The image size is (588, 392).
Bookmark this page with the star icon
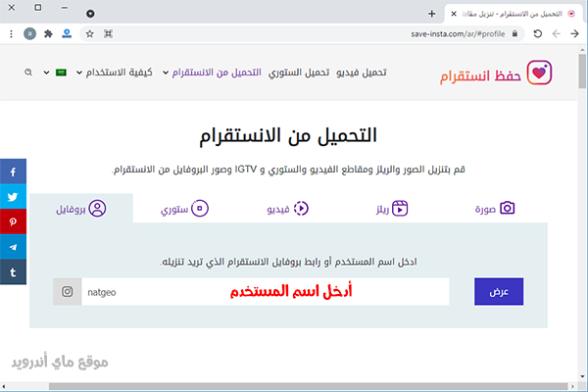[x=89, y=33]
